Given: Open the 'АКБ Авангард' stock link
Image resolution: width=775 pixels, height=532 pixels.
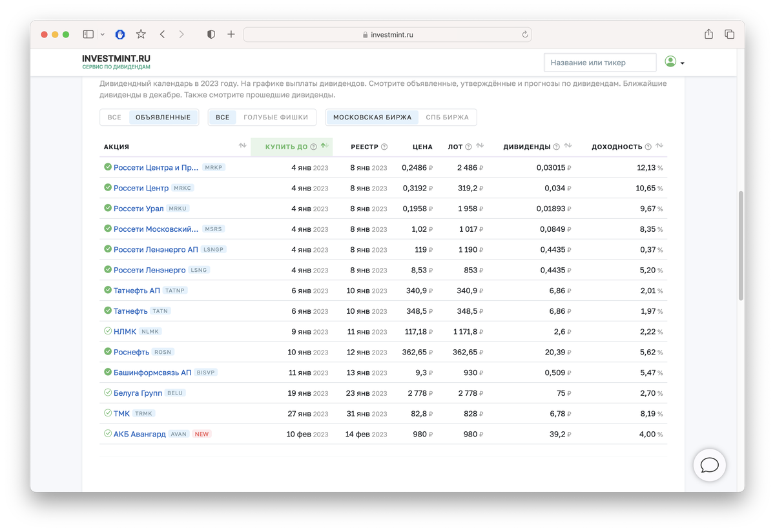Looking at the screenshot, I should coord(139,435).
